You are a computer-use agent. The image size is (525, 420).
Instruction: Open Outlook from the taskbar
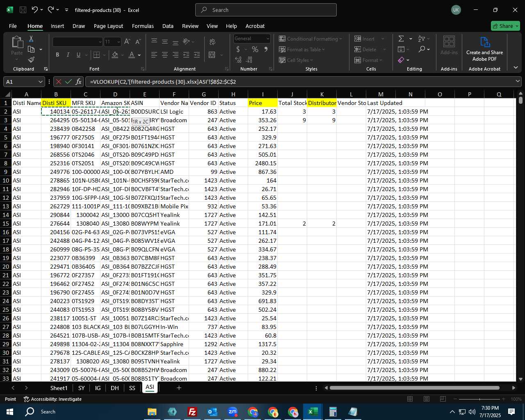[x=212, y=411]
